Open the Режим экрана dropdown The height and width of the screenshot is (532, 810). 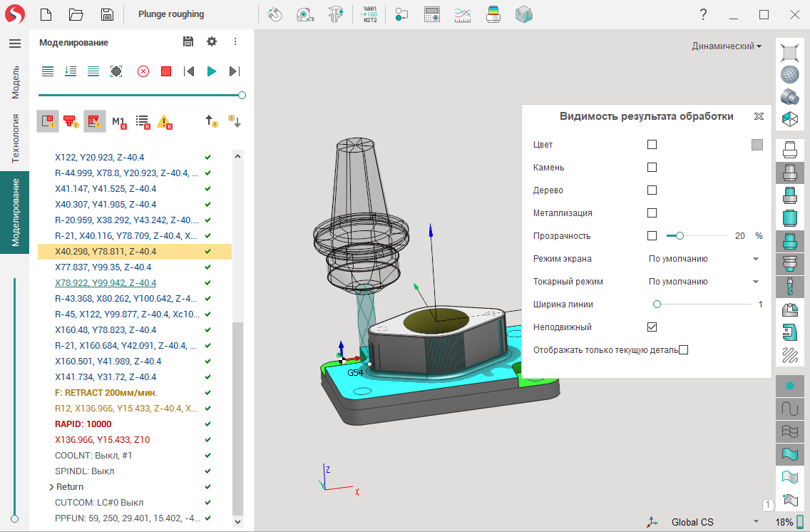[x=703, y=259]
